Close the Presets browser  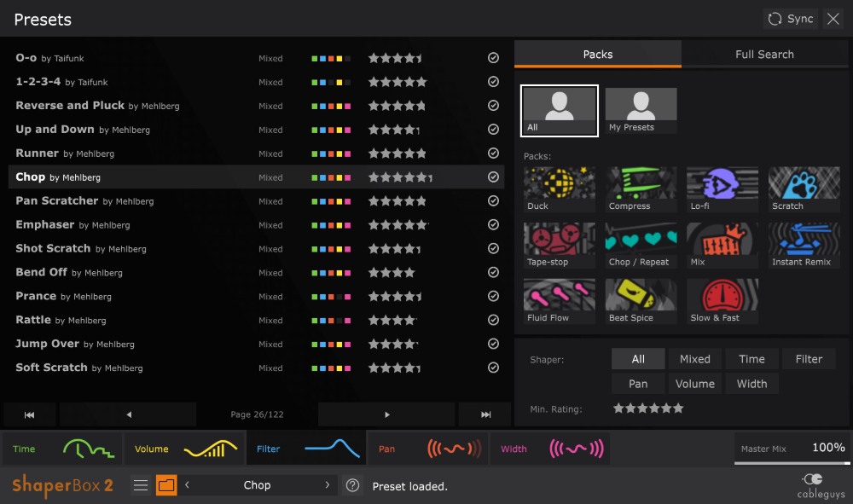tap(833, 19)
